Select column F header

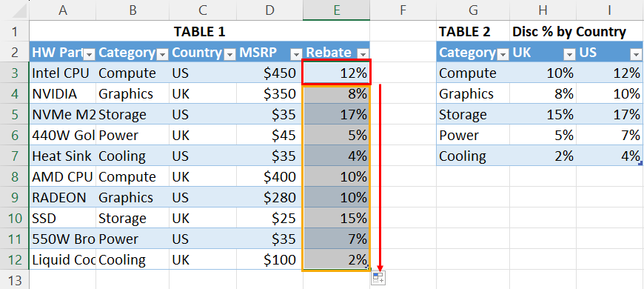[403, 10]
